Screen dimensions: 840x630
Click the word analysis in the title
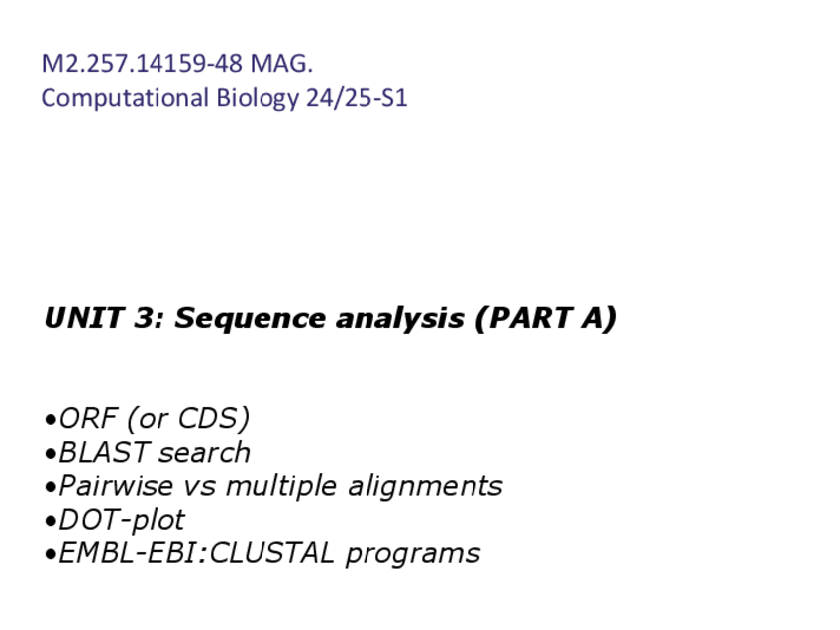click(x=400, y=319)
